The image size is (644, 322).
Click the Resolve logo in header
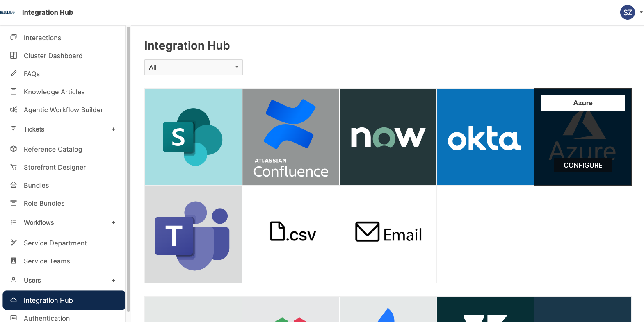[8, 12]
